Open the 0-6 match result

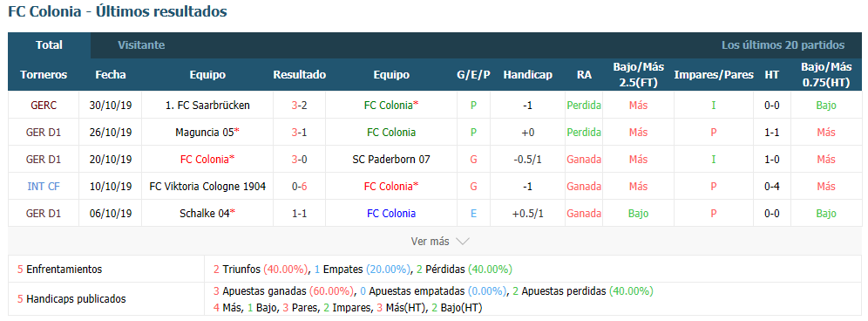[x=300, y=187]
